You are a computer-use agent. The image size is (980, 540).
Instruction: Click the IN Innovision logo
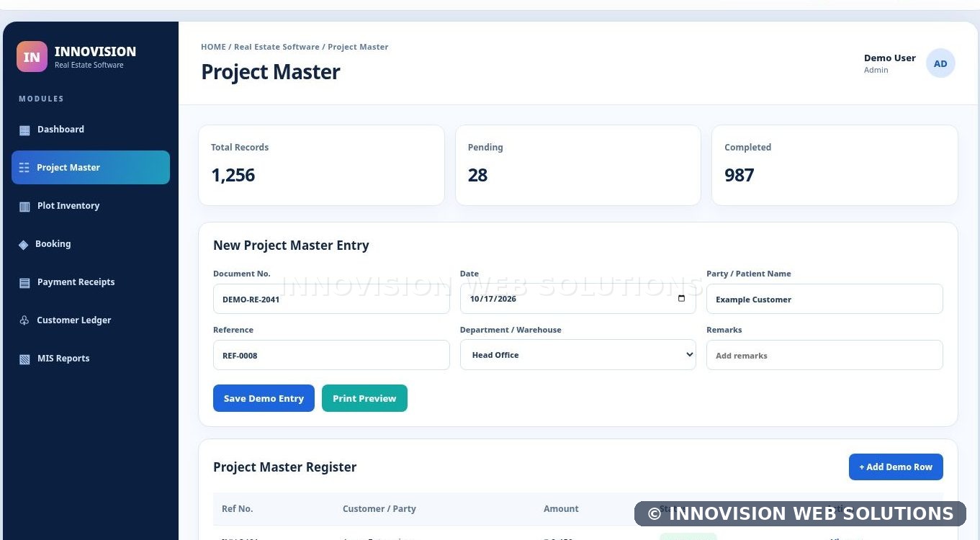pos(32,57)
